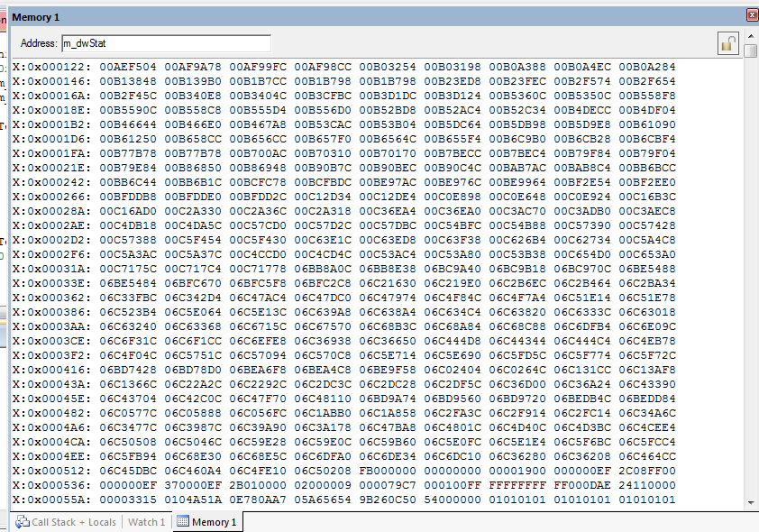
Task: Click the Address input field containing m_dwStat
Action: (x=166, y=43)
